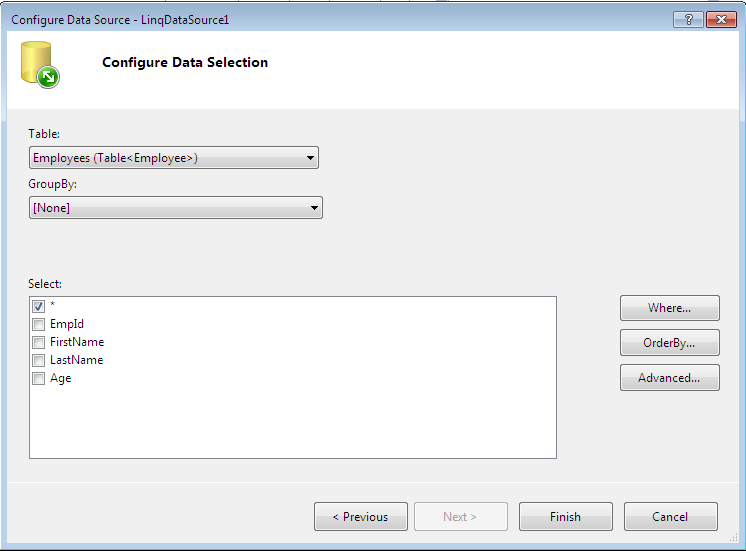Go back with the Previous button

[360, 517]
